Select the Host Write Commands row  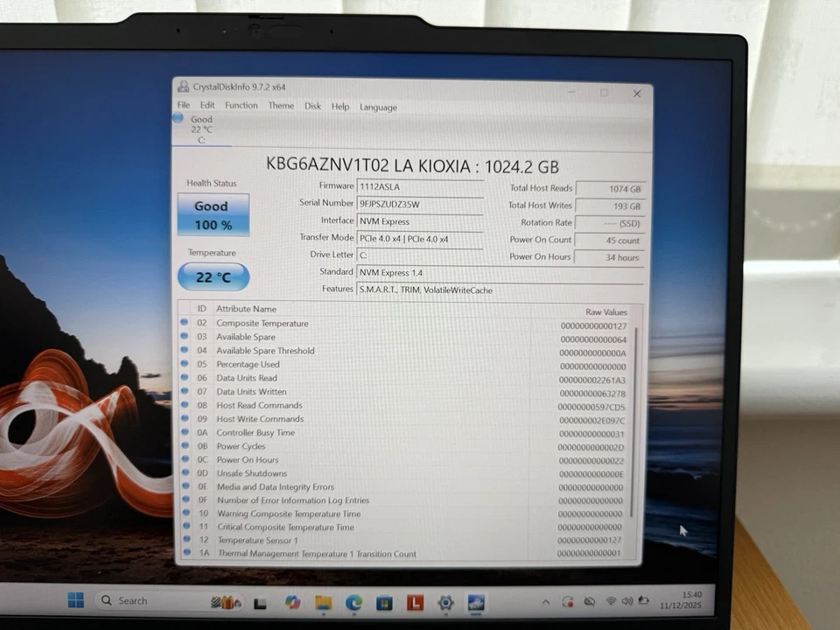404,419
